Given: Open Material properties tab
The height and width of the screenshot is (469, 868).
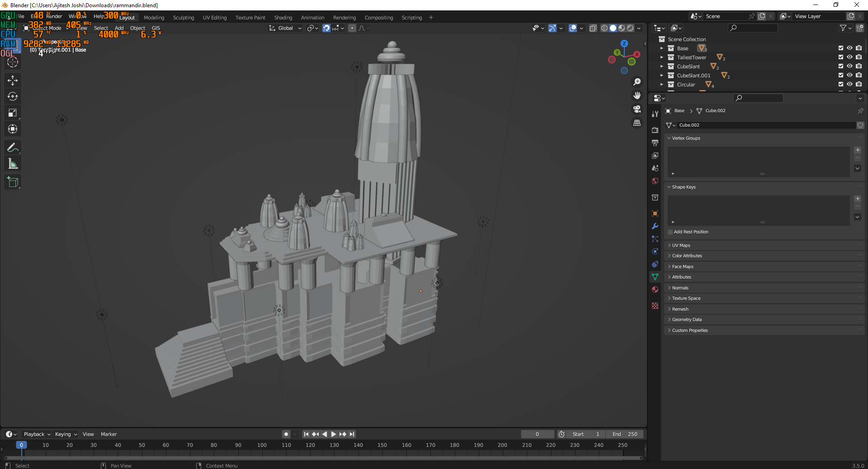Looking at the screenshot, I should coord(655,289).
